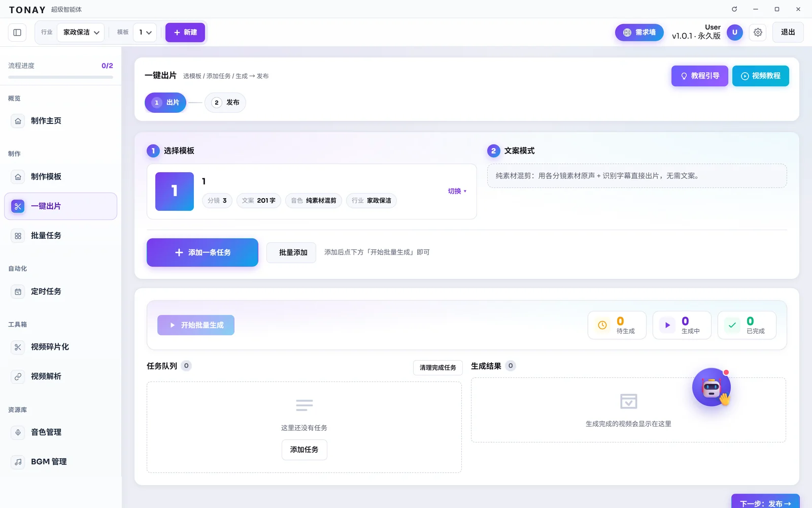The height and width of the screenshot is (508, 812).
Task: Click the 纯素材混剪 description box
Action: click(x=637, y=176)
